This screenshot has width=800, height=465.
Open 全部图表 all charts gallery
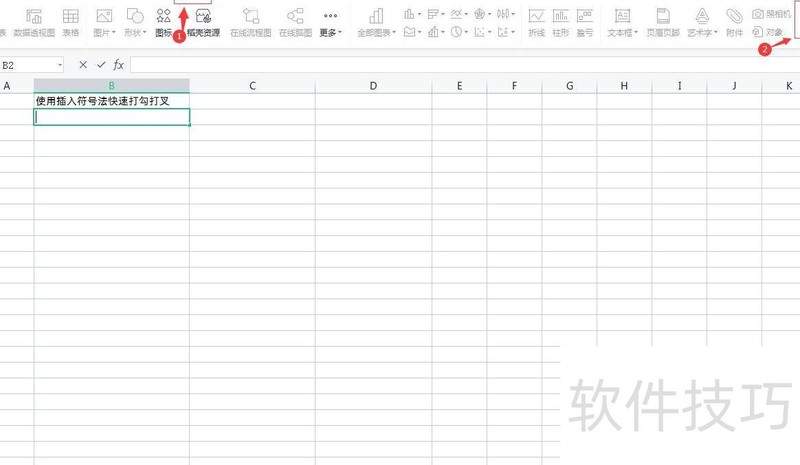tap(376, 23)
